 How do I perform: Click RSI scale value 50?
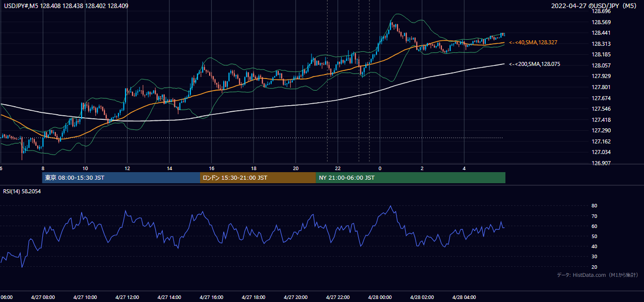tap(594, 236)
